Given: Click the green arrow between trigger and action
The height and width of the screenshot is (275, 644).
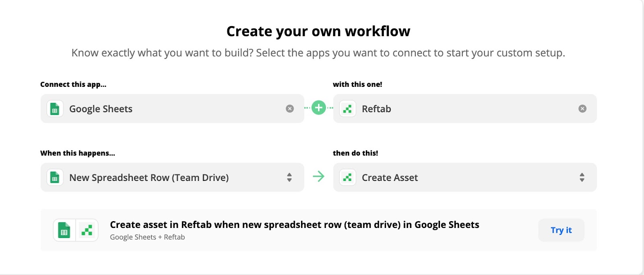Looking at the screenshot, I should (318, 176).
